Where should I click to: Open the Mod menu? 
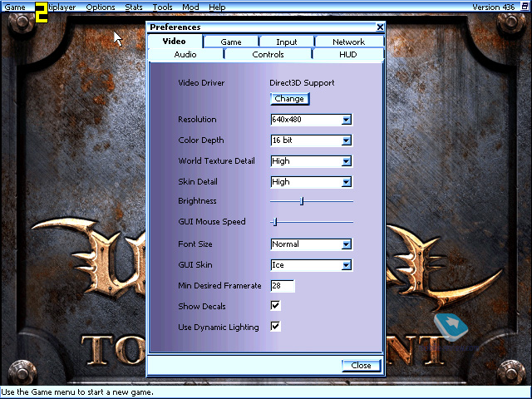click(x=190, y=7)
